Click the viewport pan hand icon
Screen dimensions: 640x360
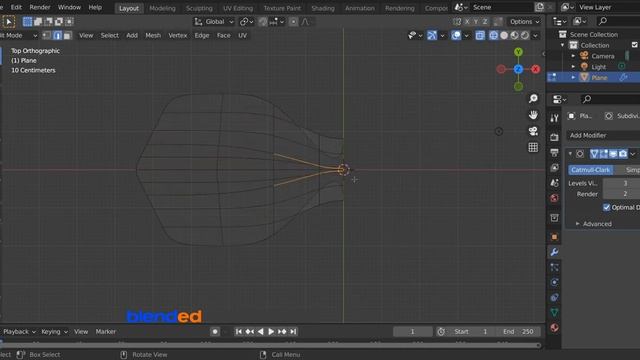click(x=533, y=115)
